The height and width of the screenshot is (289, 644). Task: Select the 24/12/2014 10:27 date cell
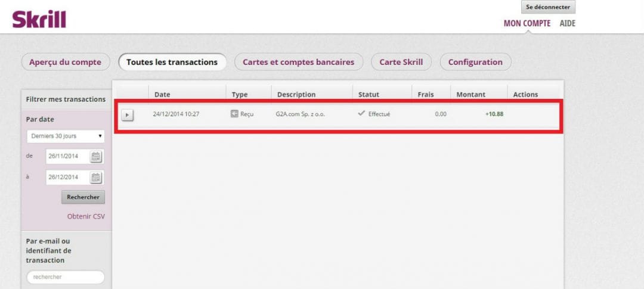coord(176,114)
